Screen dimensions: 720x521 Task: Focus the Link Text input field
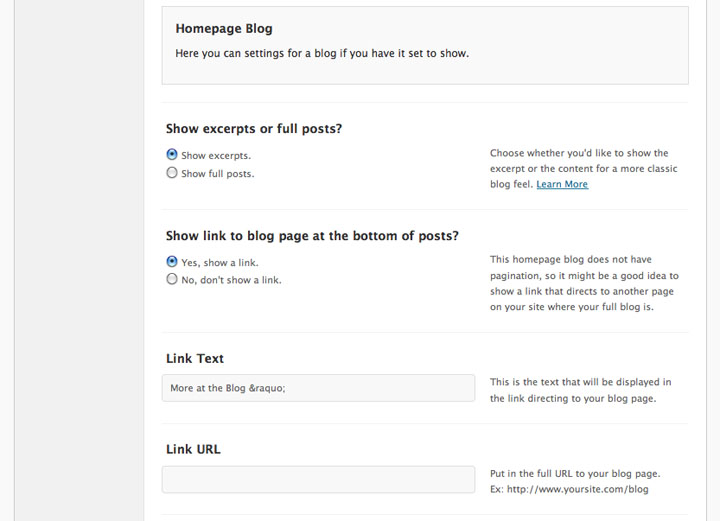coord(318,388)
